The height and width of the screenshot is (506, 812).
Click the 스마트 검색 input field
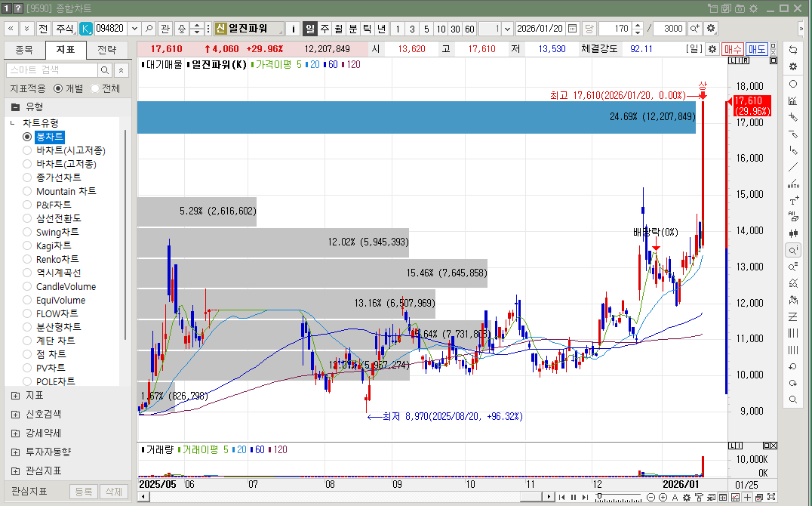pos(52,70)
